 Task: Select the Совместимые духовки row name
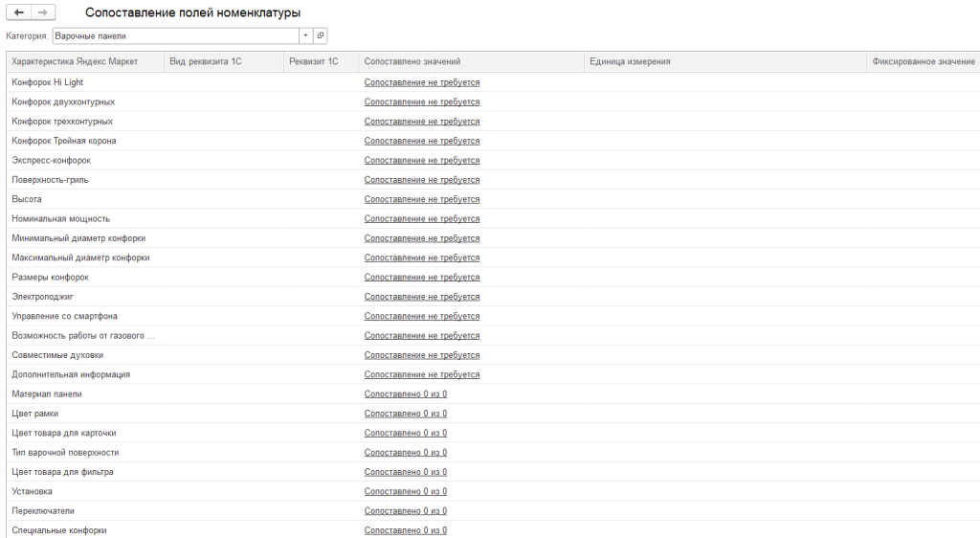tap(57, 355)
